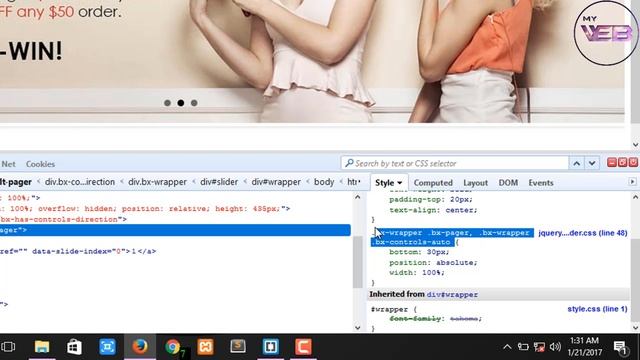640x360 pixels.
Task: Switch to the Computed side panel
Action: [x=433, y=183]
